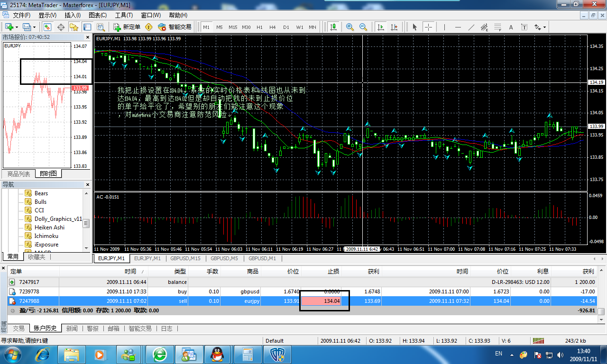Open the 帮助(H) menu
The height and width of the screenshot is (364, 607).
point(178,15)
